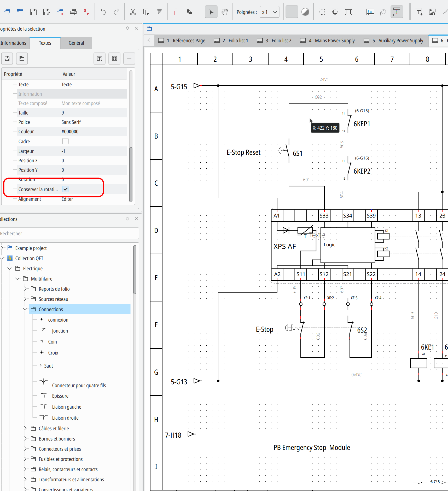Uncheck the Conserver la rotation checkbox
Viewport: 448px width, 491px height.
pyautogui.click(x=65, y=189)
